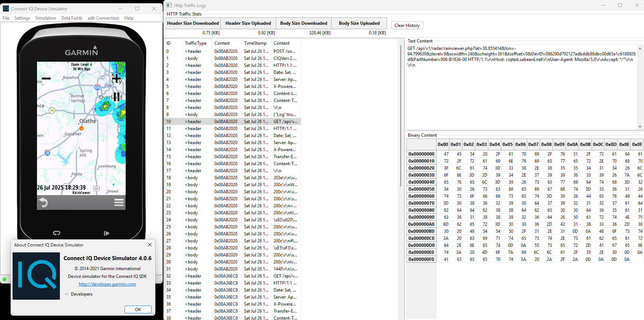Screen dimensions: 644x320
Task: Open the Settings menu
Action: (x=22, y=18)
